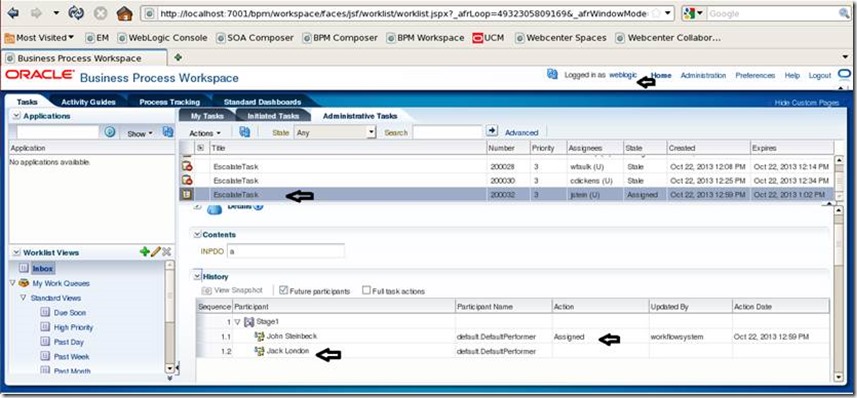Viewport: 857px width, 398px height.
Task: Refresh the Applications panel list icon
Action: (x=168, y=132)
